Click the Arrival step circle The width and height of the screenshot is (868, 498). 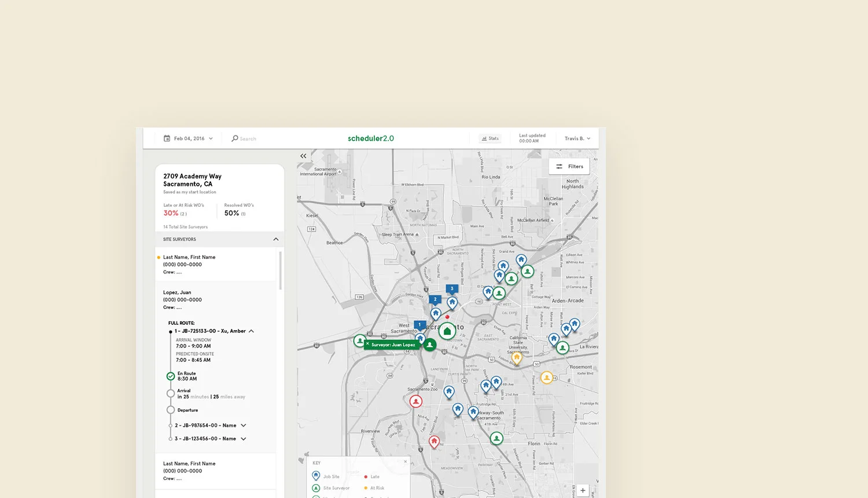click(171, 394)
